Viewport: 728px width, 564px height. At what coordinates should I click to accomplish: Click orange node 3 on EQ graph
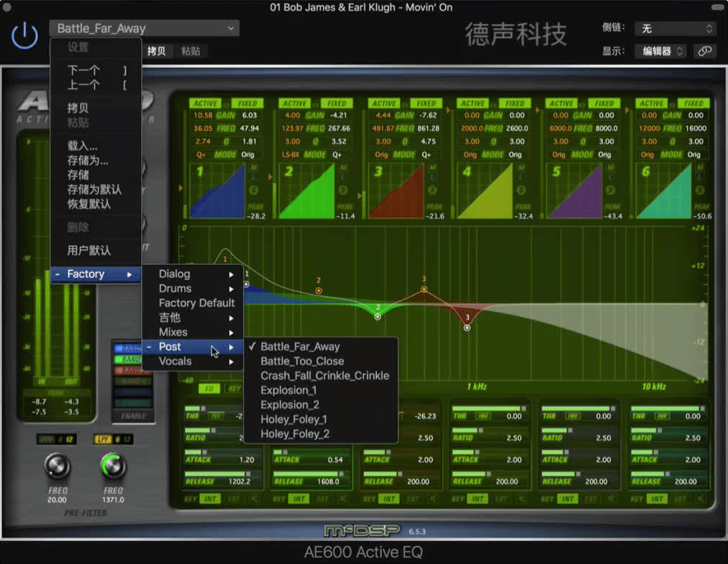[x=424, y=290]
